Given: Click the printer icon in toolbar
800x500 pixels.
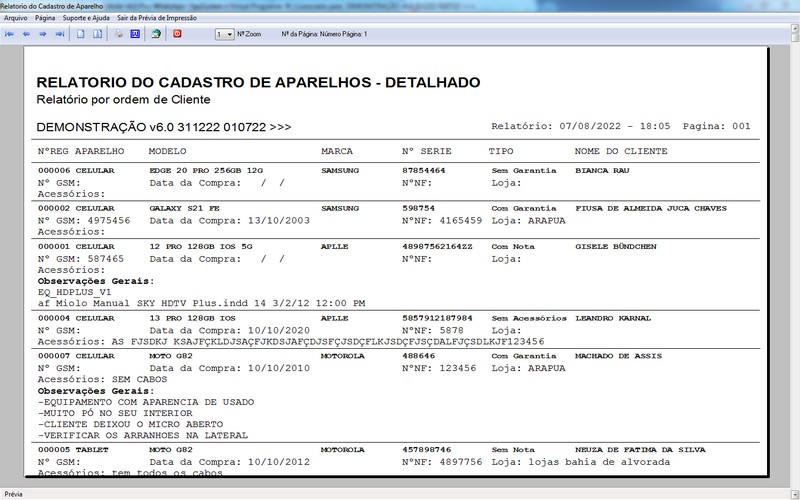Looking at the screenshot, I should tap(118, 34).
